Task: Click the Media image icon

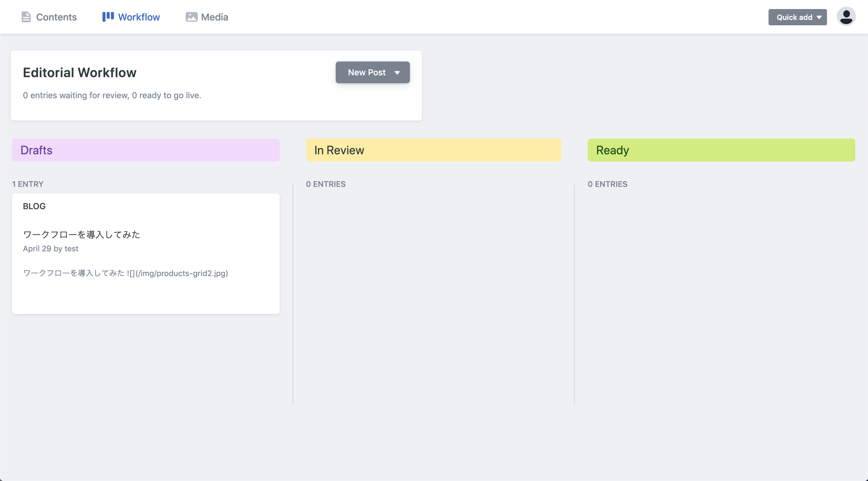Action: (x=191, y=17)
